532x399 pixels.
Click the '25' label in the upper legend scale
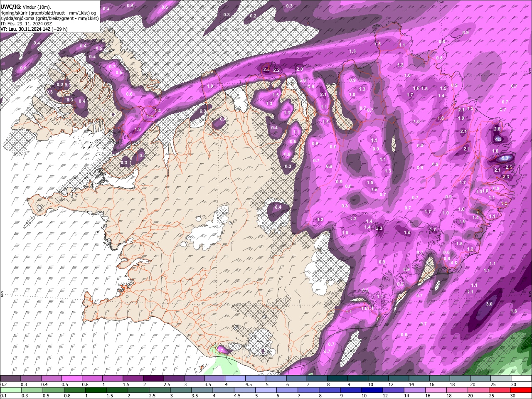(x=493, y=384)
